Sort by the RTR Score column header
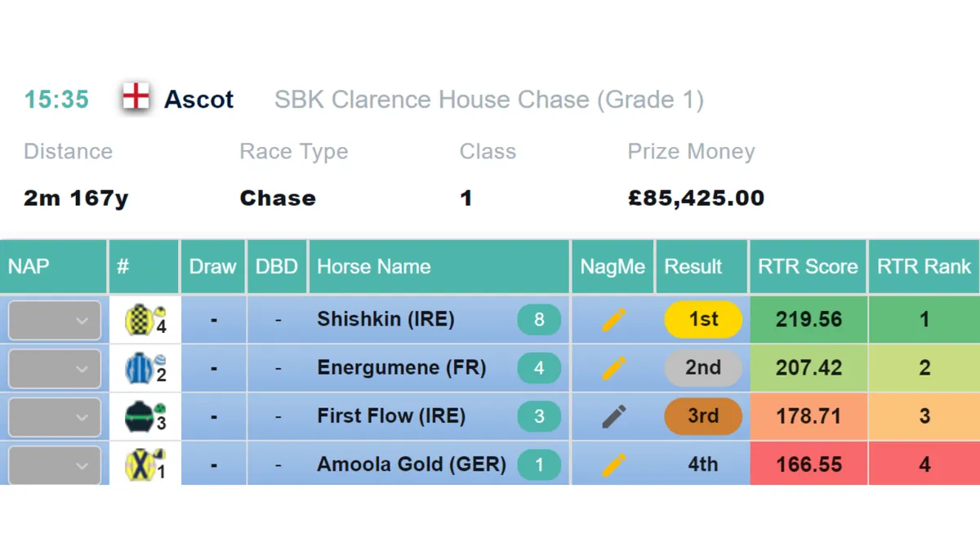980x551 pixels. (x=808, y=266)
